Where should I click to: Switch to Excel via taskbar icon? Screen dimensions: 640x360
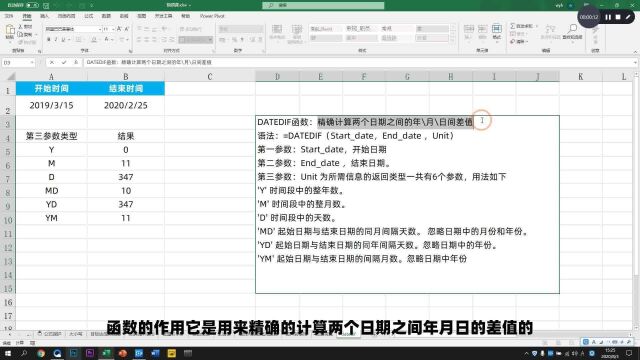[x=106, y=353]
